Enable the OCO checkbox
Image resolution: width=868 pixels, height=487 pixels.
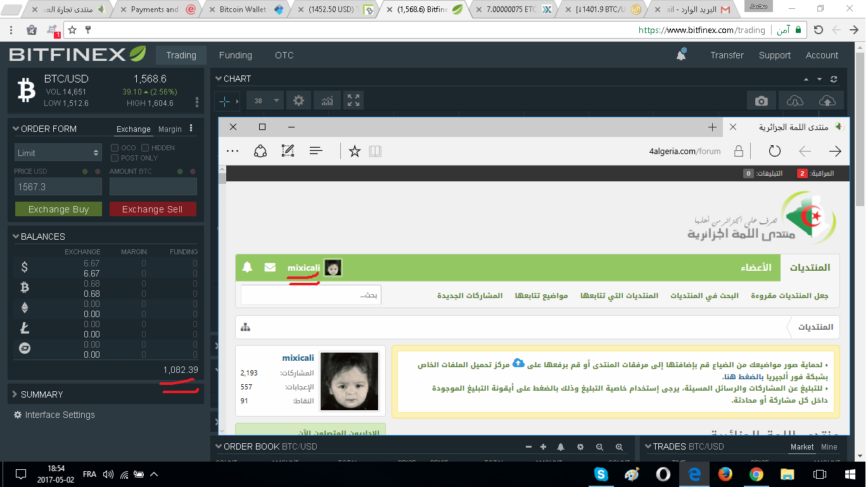(x=115, y=148)
